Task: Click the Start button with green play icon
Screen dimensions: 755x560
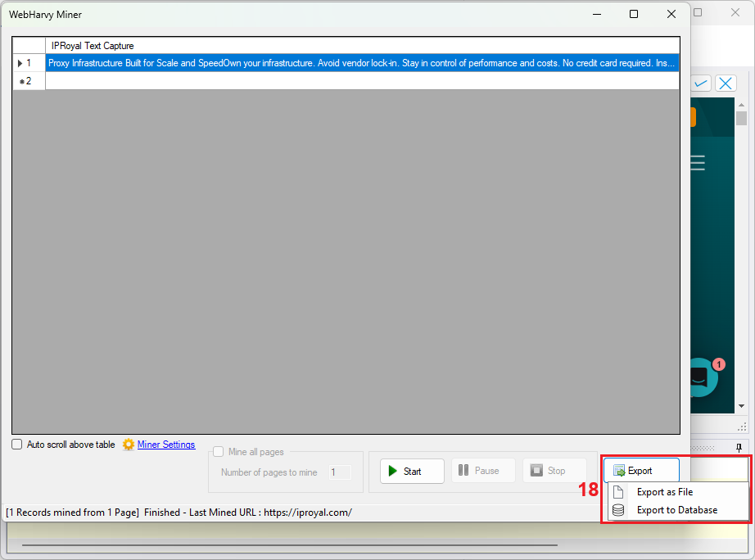Action: pyautogui.click(x=412, y=471)
